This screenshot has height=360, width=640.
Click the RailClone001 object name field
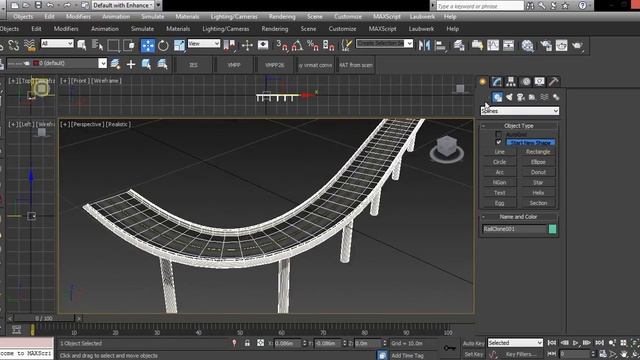point(514,229)
